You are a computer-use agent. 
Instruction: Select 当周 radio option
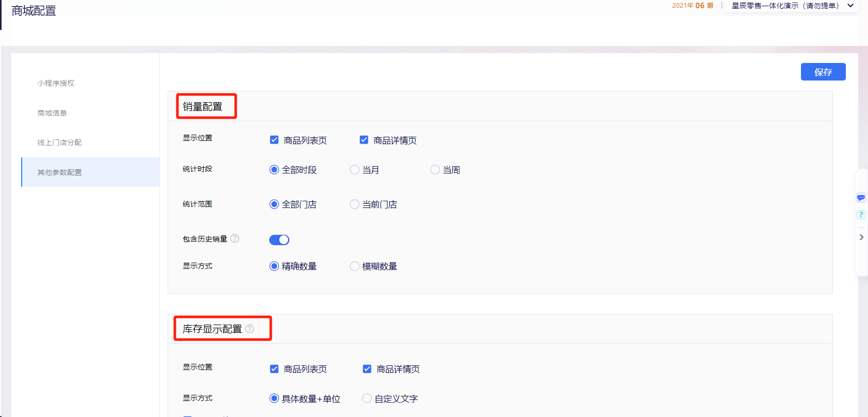[435, 170]
